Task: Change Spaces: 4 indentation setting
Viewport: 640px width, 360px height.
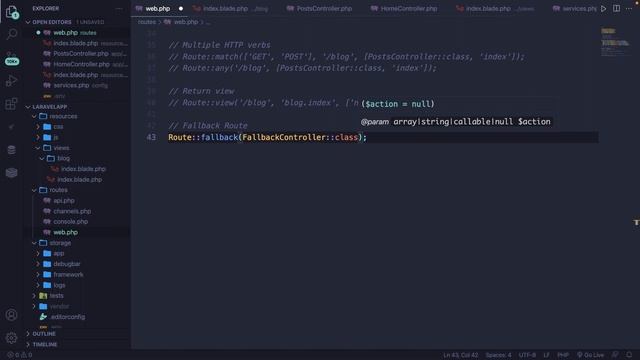Action: [x=498, y=355]
